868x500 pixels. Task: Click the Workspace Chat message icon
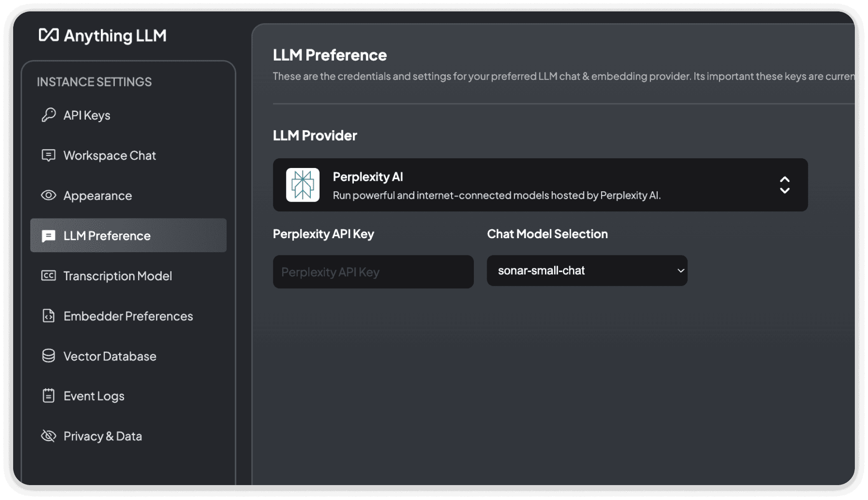49,155
